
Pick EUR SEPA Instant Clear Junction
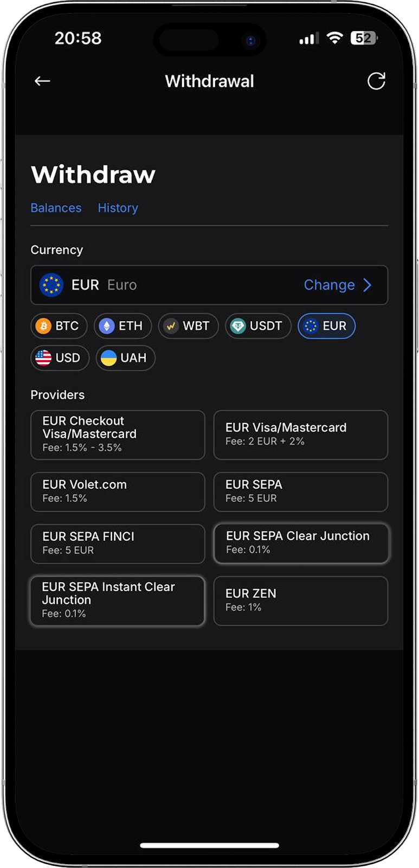pyautogui.click(x=118, y=601)
